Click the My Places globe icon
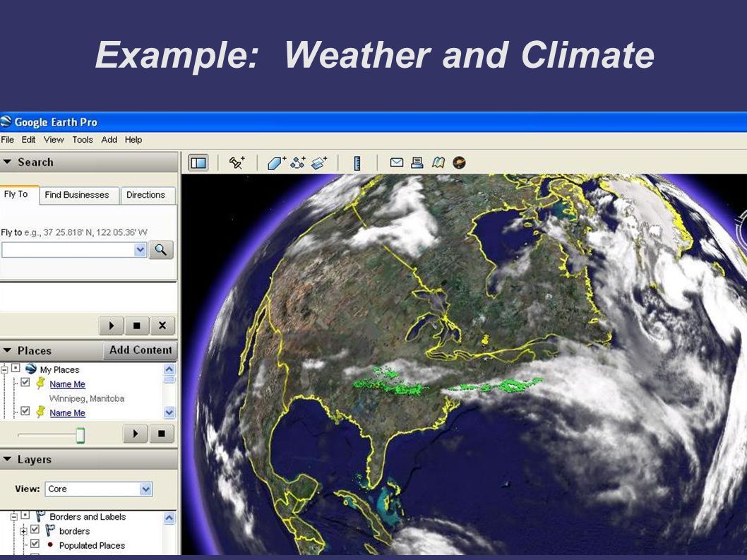Image resolution: width=747 pixels, height=560 pixels. pyautogui.click(x=31, y=369)
